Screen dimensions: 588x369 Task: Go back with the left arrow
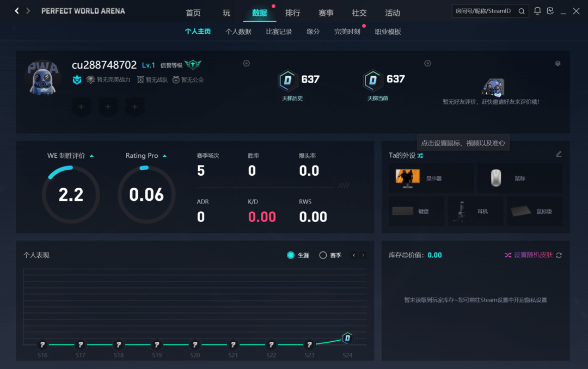click(x=17, y=11)
